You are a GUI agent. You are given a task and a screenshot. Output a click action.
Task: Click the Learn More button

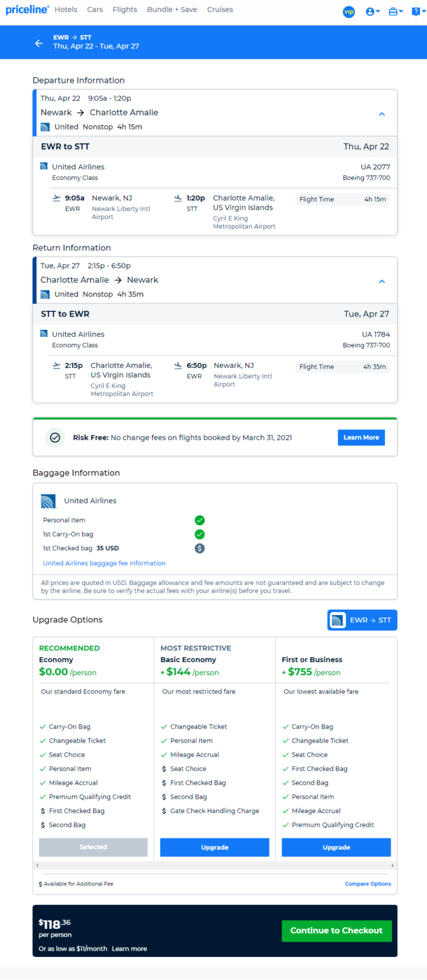[361, 438]
